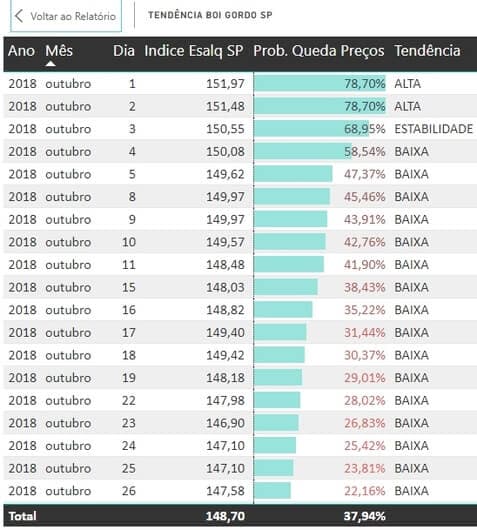Viewport: 477px width, 530px height.
Task: Sort by the Dia column header
Action: [124, 51]
